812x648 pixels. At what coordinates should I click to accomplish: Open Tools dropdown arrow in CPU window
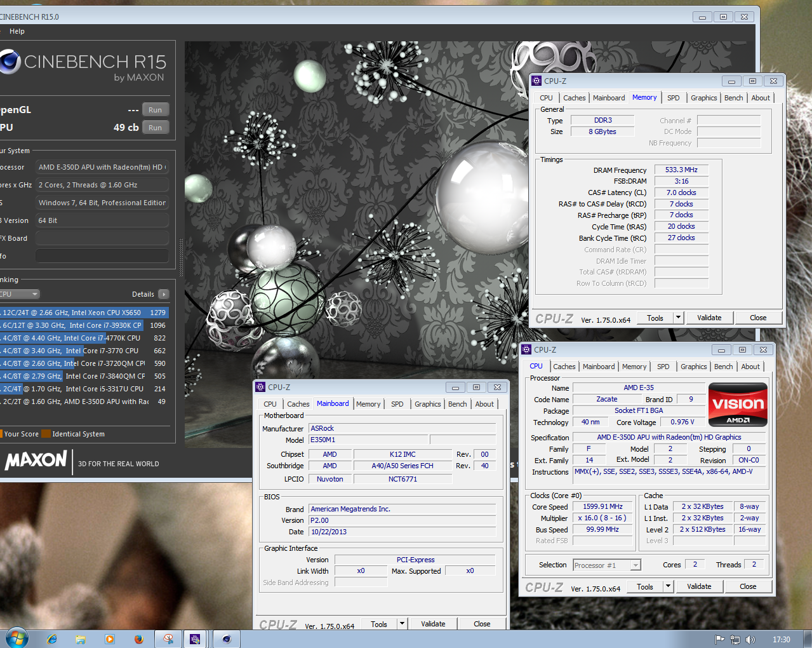point(668,586)
